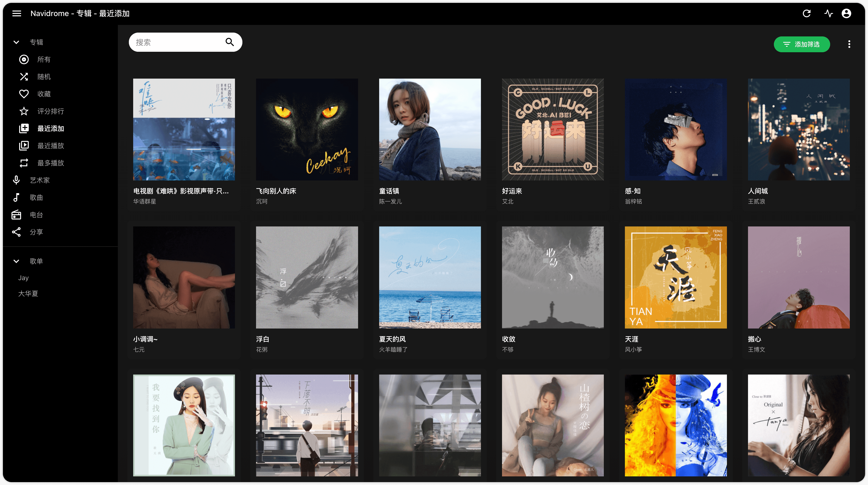Viewport: 868px width, 485px height.
Task: Click the 最近播放 video-library icon
Action: pyautogui.click(x=24, y=146)
